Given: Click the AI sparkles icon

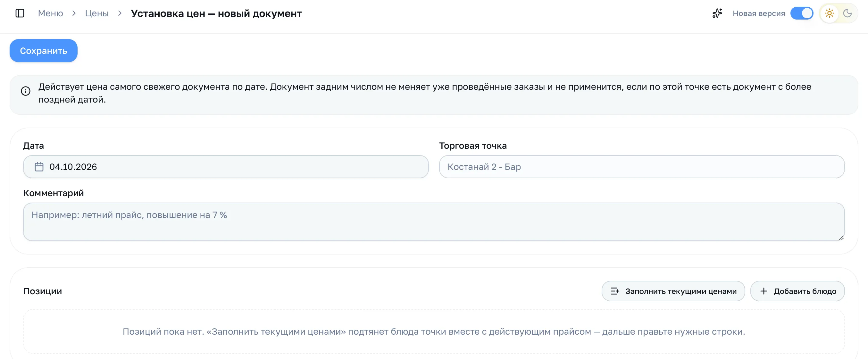Looking at the screenshot, I should click(717, 13).
